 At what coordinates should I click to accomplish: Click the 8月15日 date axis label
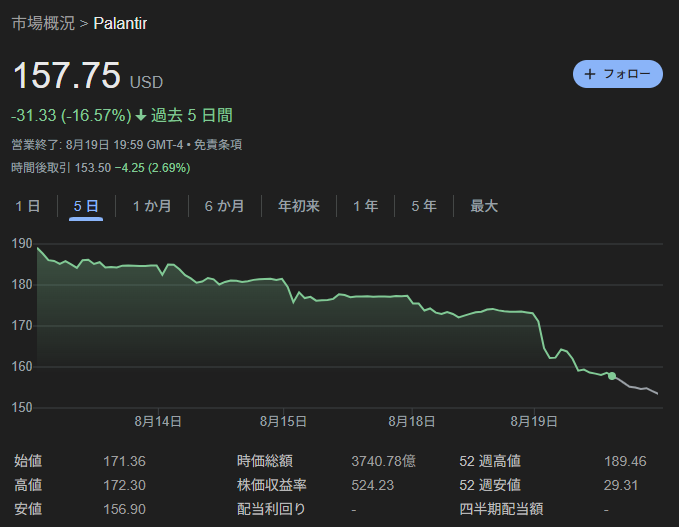[x=283, y=421]
